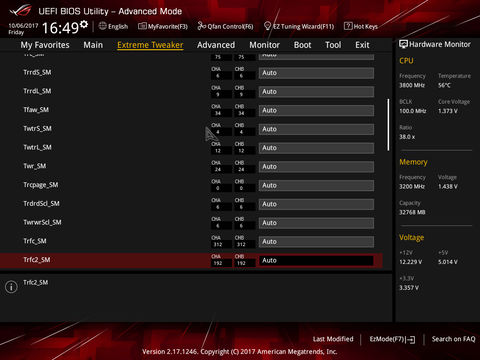Select the TrrdS_SM row label
Screen dimensions: 480x360
[x=37, y=72]
